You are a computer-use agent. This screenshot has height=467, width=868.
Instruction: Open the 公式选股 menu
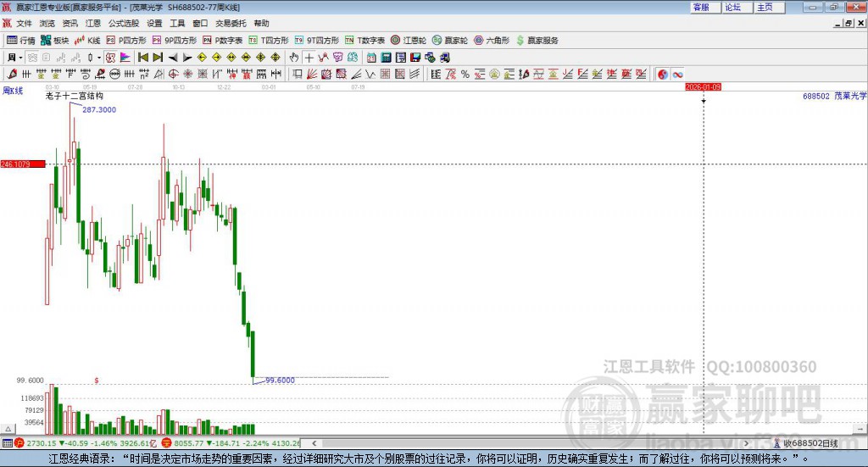[124, 23]
